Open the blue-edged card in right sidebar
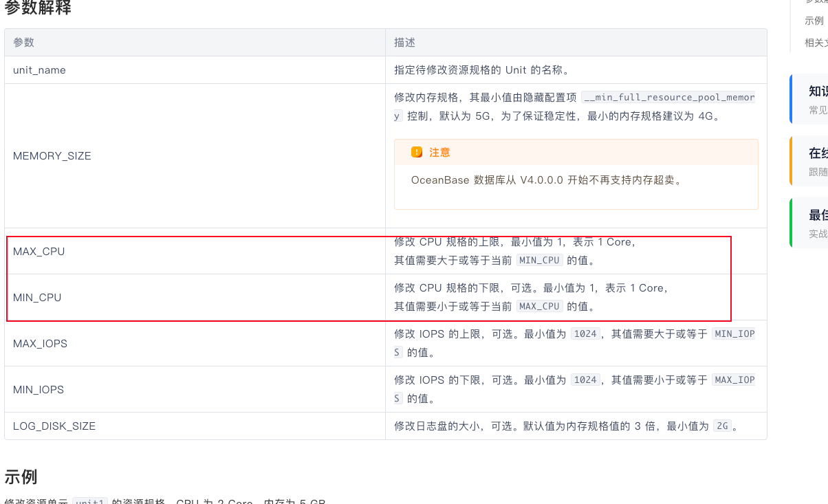 pyautogui.click(x=809, y=99)
